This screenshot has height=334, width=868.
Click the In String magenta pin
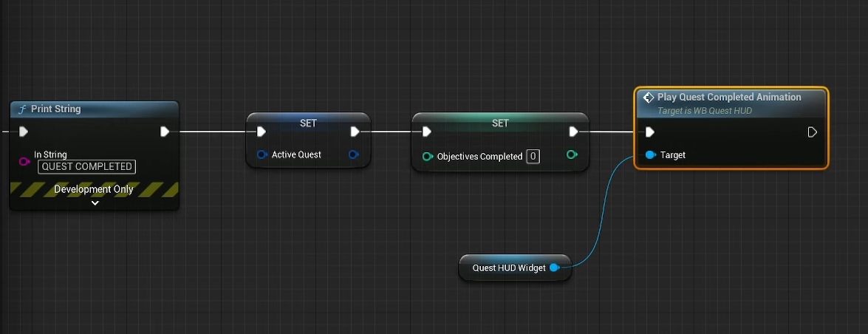tap(24, 161)
